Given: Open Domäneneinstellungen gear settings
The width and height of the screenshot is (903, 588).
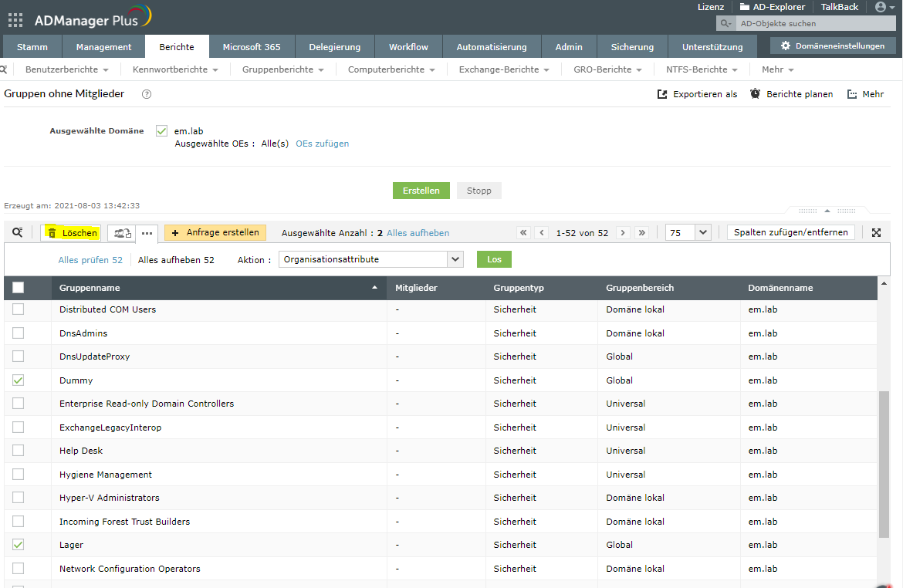Looking at the screenshot, I should 833,46.
